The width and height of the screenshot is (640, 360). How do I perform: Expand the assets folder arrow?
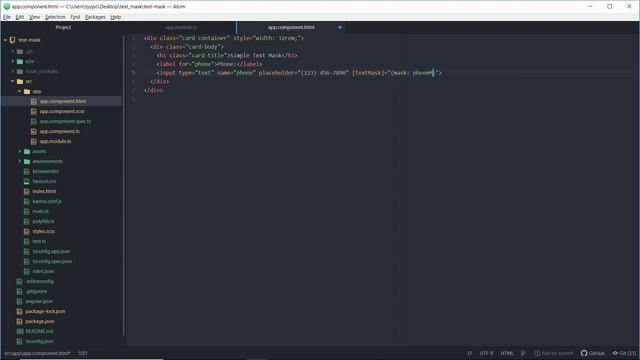coord(20,151)
